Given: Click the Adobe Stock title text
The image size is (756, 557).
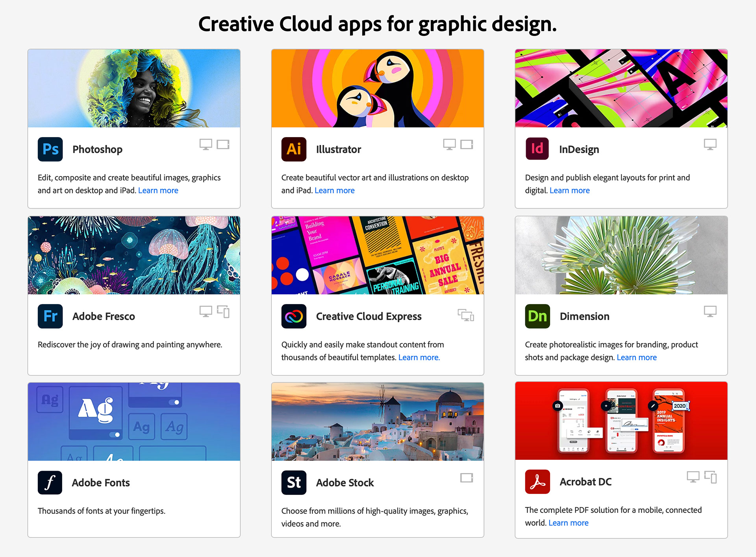Looking at the screenshot, I should 345,483.
